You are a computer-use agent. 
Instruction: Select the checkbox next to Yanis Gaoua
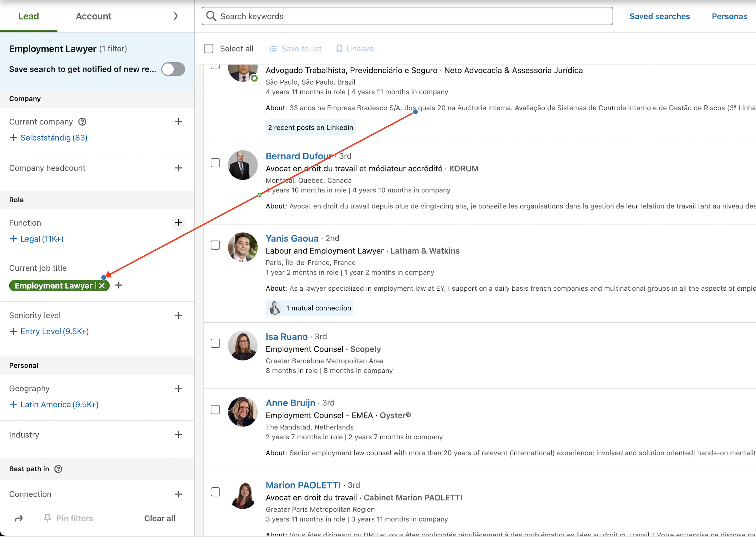coord(215,245)
